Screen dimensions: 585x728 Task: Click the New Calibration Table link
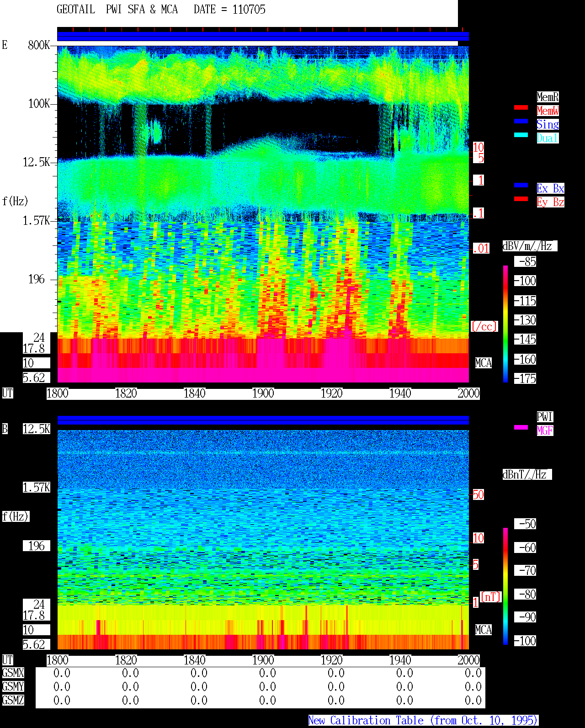[423, 720]
